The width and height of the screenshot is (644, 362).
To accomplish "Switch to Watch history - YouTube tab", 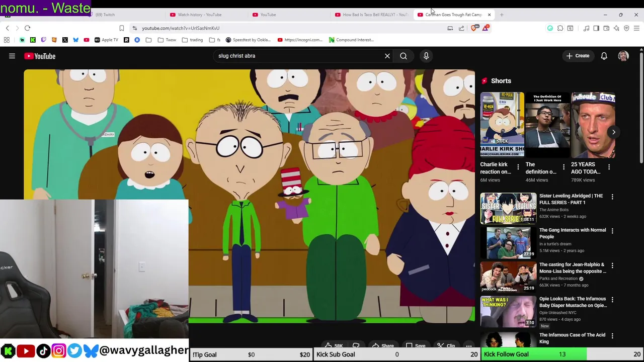I will [199, 15].
